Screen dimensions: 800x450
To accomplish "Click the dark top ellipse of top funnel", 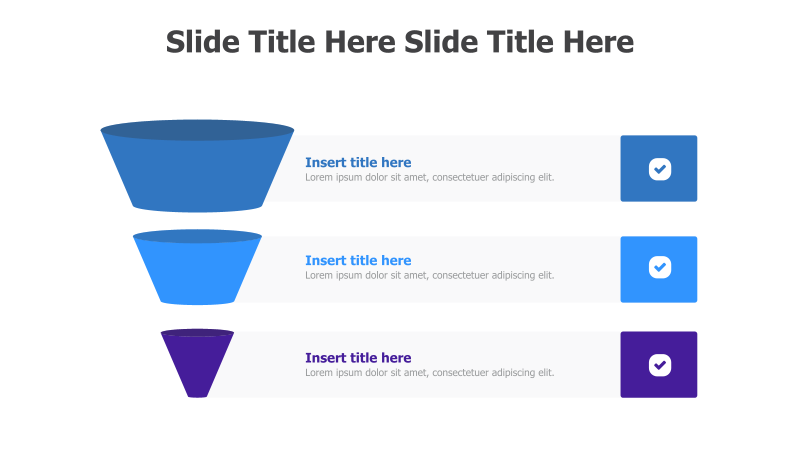I will [x=197, y=130].
